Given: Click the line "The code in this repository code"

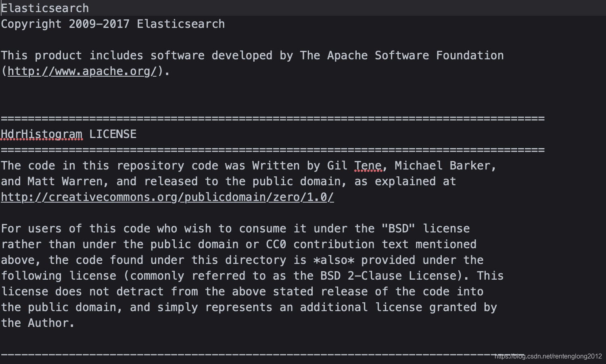Looking at the screenshot, I should (249, 165).
